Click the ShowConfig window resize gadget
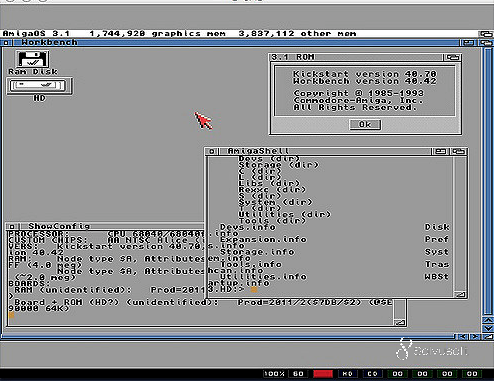Screen dimensions: 494x381 (x=399, y=322)
